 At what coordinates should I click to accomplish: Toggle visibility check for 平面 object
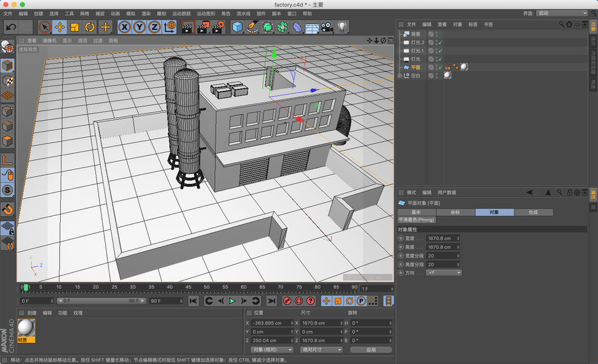pyautogui.click(x=441, y=67)
